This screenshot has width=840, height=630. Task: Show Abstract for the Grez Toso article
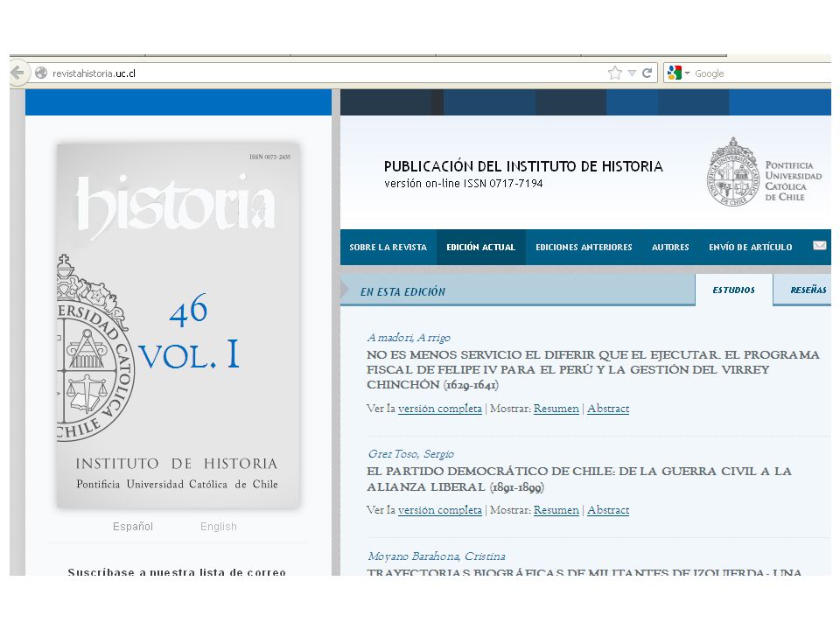(608, 510)
